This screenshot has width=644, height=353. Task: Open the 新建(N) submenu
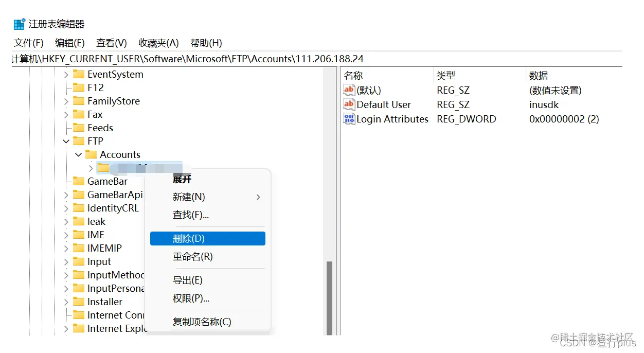tap(208, 197)
